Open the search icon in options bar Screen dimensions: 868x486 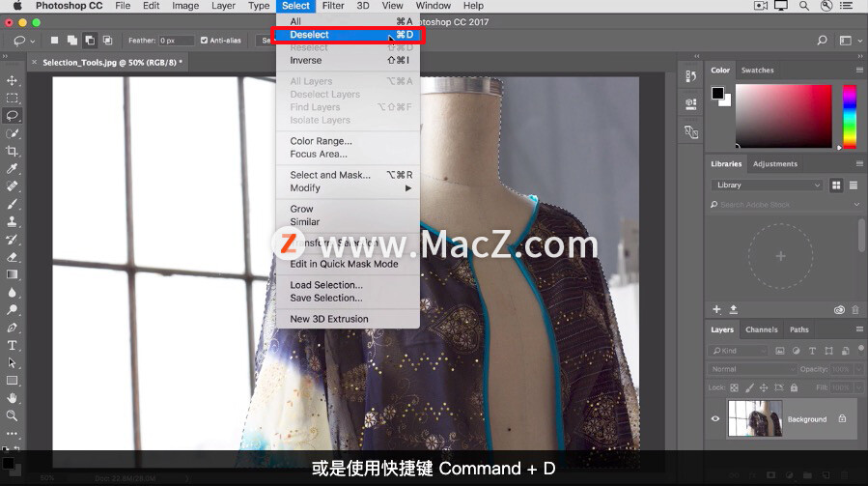(x=822, y=41)
